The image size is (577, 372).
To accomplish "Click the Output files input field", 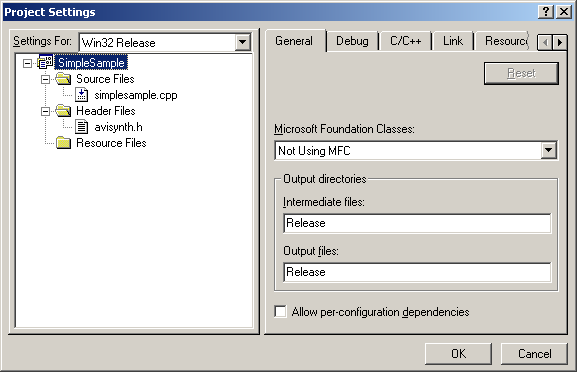I will coord(417,272).
